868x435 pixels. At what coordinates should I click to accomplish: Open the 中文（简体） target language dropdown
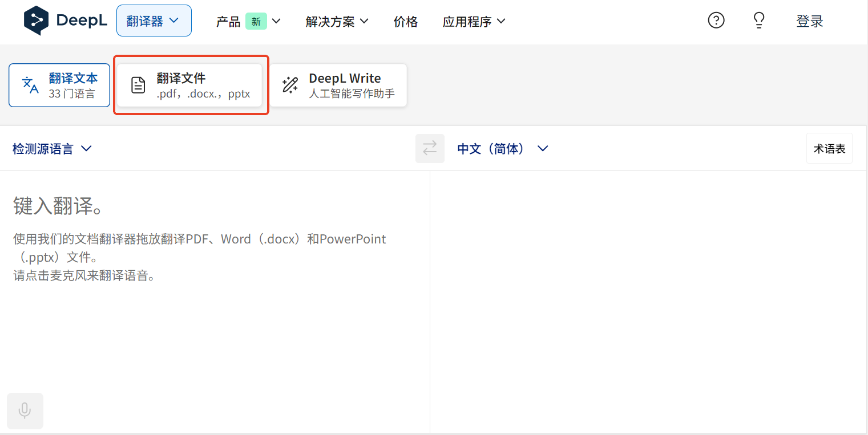tap(503, 149)
